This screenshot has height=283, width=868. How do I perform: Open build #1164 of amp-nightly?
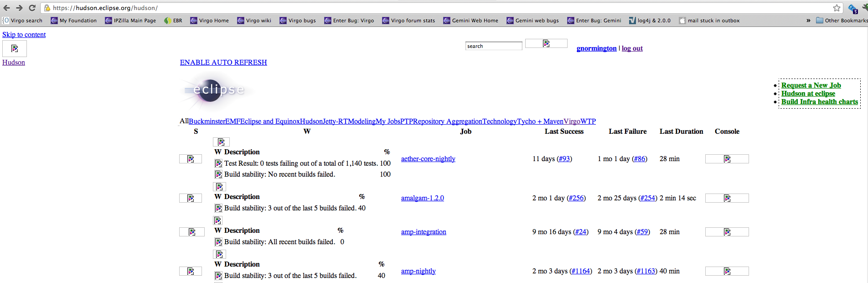pos(581,271)
